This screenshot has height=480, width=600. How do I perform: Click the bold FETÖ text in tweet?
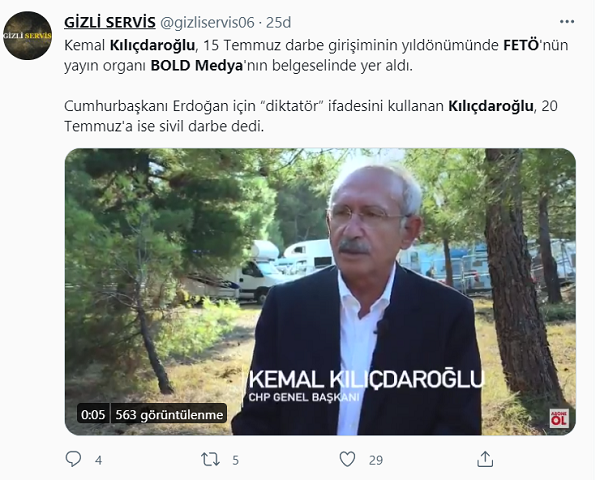521,45
